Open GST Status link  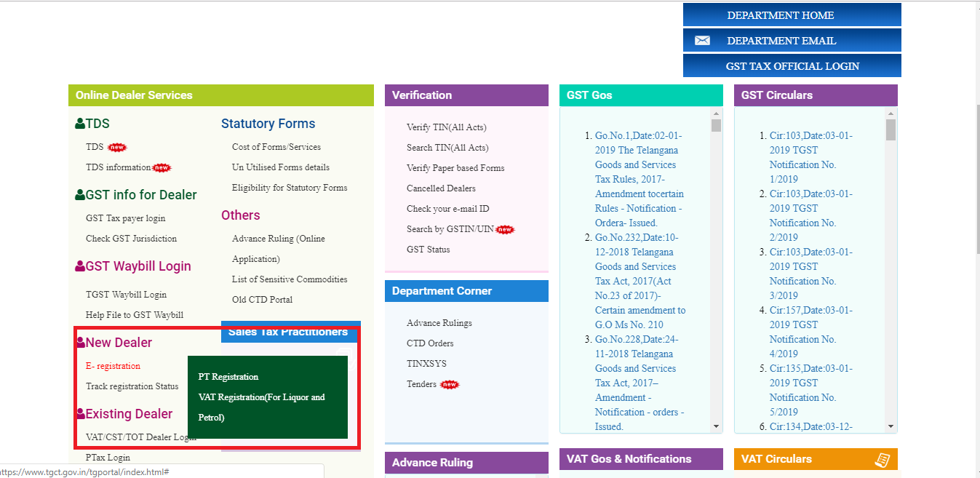point(429,250)
